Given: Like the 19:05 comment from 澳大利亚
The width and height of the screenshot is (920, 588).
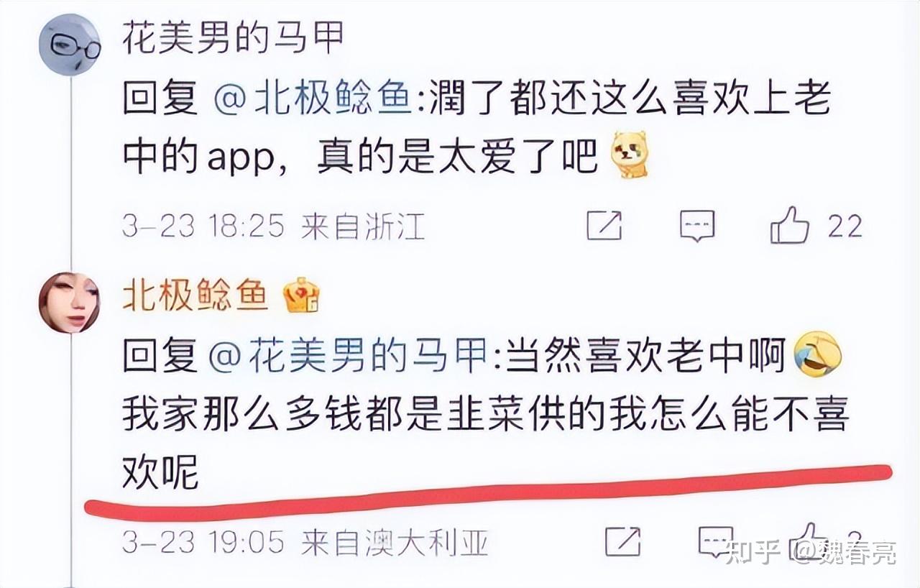Looking at the screenshot, I should click(808, 541).
